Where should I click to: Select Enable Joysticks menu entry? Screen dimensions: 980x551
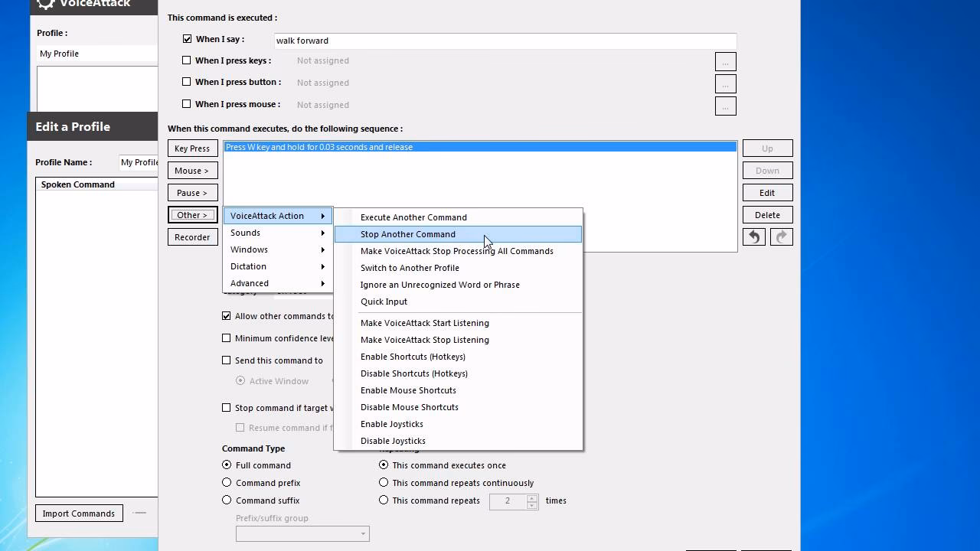pyautogui.click(x=458, y=424)
